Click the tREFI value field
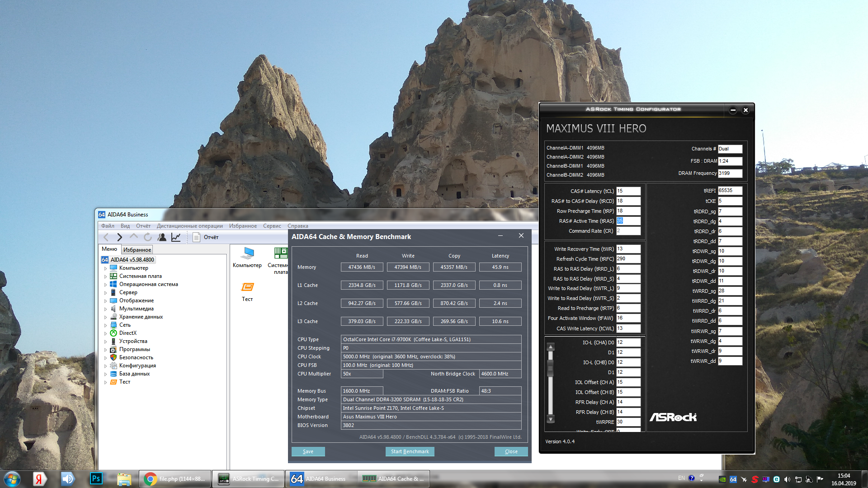The height and width of the screenshot is (488, 868). 730,191
